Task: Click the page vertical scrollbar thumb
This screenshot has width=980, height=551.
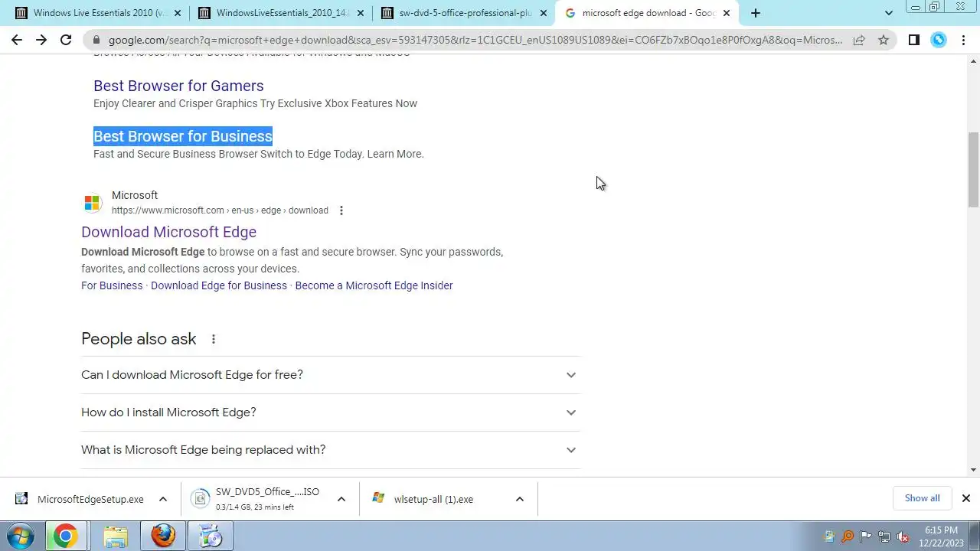Action: pyautogui.click(x=973, y=169)
